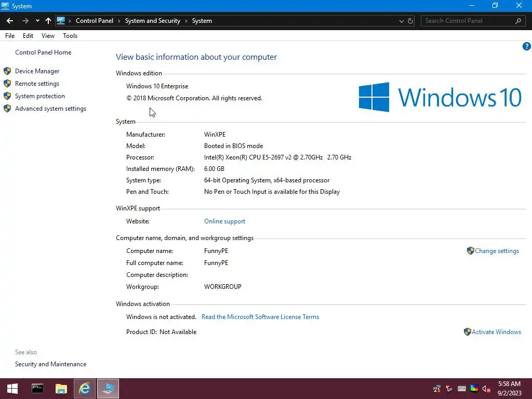Select the System breadcrumb
Image resolution: width=532 pixels, height=399 pixels.
(x=202, y=21)
